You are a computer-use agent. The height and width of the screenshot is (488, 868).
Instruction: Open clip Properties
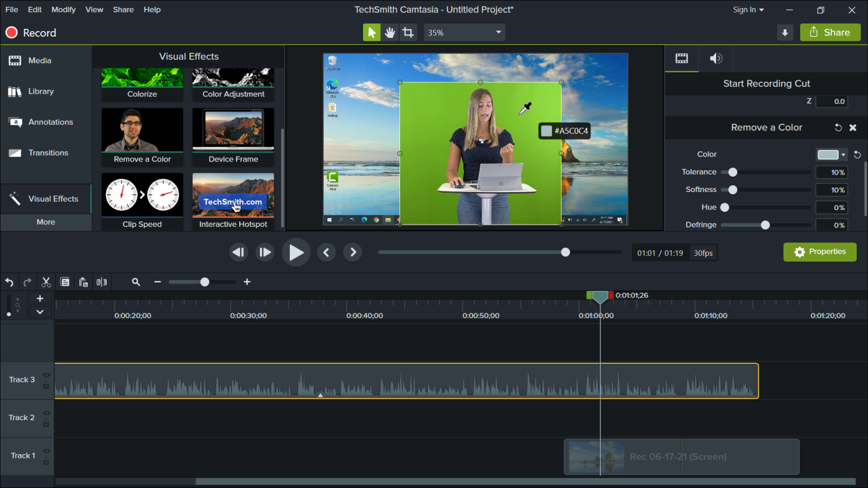pos(819,252)
